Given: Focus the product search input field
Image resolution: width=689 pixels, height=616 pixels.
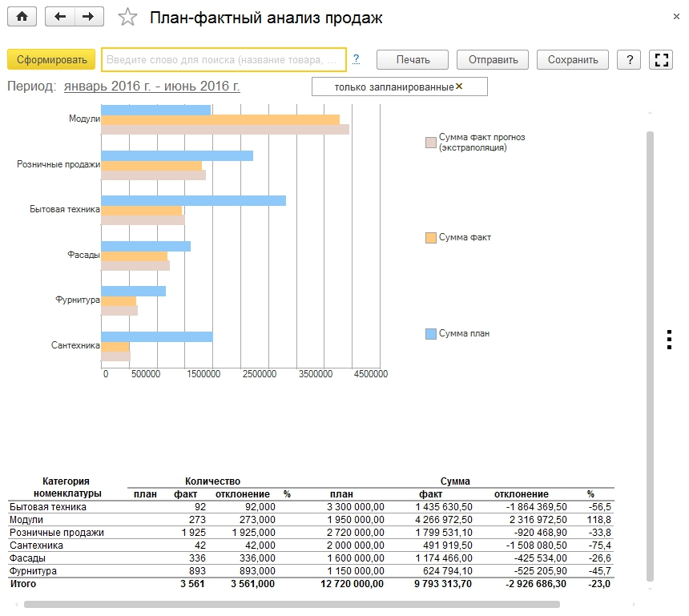Looking at the screenshot, I should (x=224, y=59).
